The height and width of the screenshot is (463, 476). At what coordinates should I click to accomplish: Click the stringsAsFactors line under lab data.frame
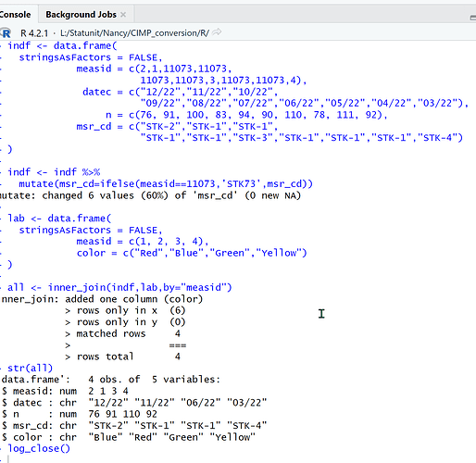coord(91,230)
